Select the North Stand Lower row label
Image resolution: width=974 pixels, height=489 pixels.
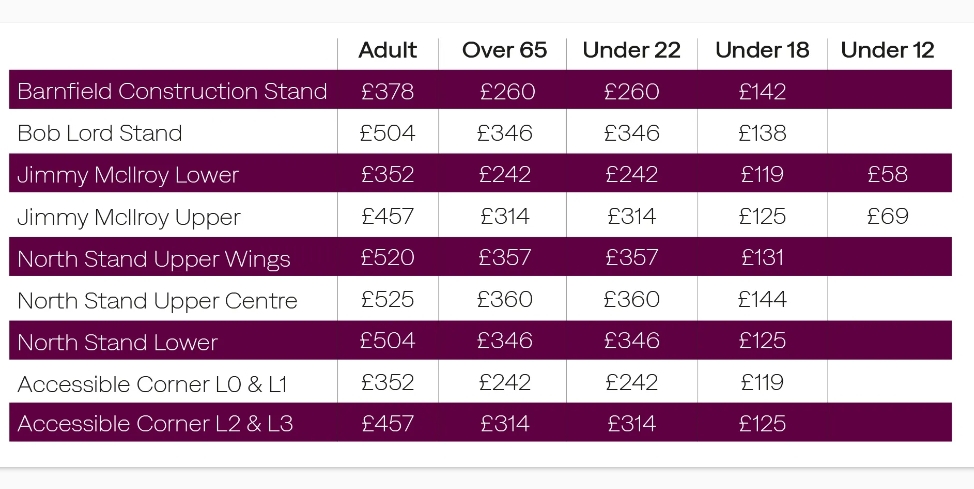pos(117,342)
